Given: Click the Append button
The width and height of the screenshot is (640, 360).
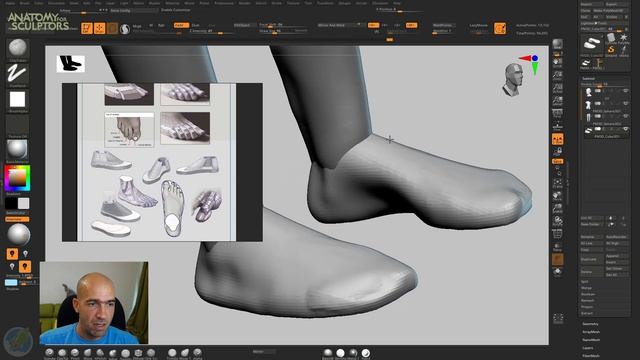Looking at the screenshot, I should [x=617, y=256].
